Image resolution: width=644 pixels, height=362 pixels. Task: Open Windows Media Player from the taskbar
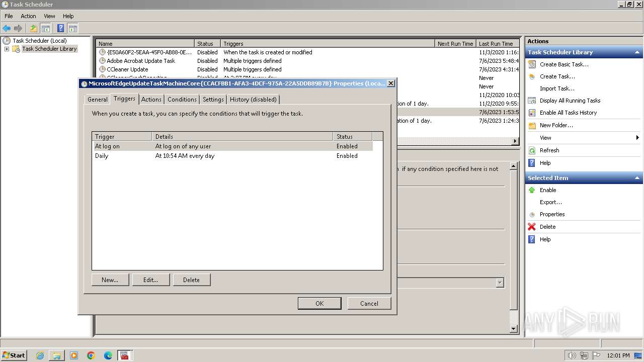(74, 355)
